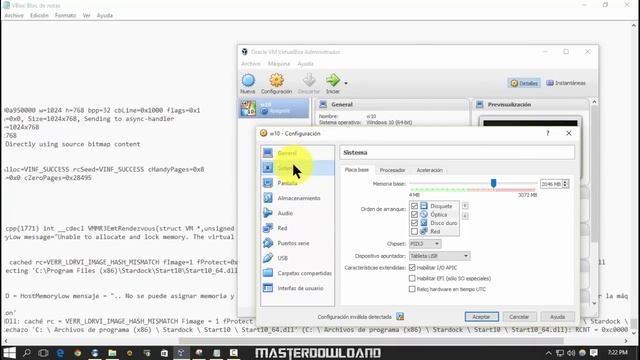The width and height of the screenshot is (640, 360).
Task: Click Nueva toolbar icon in VirtualBox
Action: [x=248, y=83]
